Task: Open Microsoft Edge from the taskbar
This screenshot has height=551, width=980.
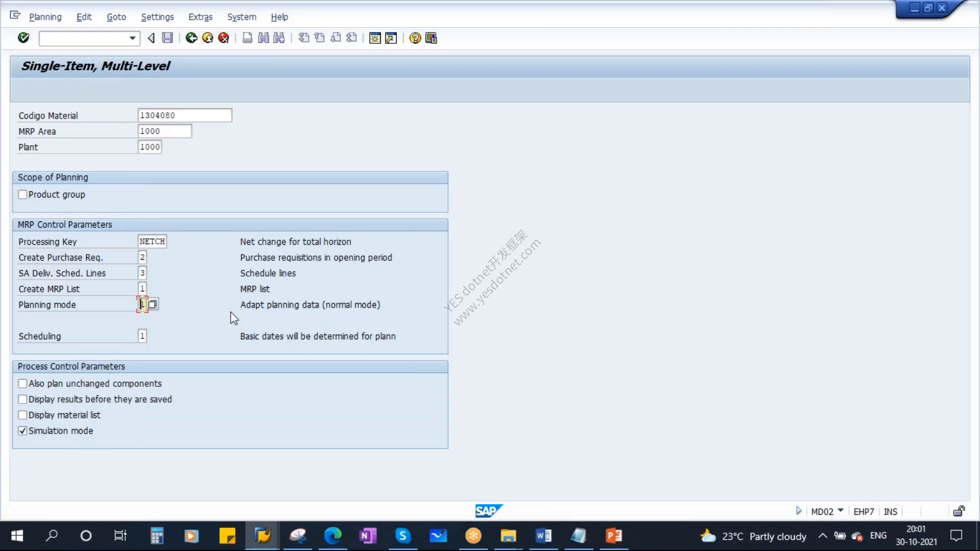Action: click(332, 536)
